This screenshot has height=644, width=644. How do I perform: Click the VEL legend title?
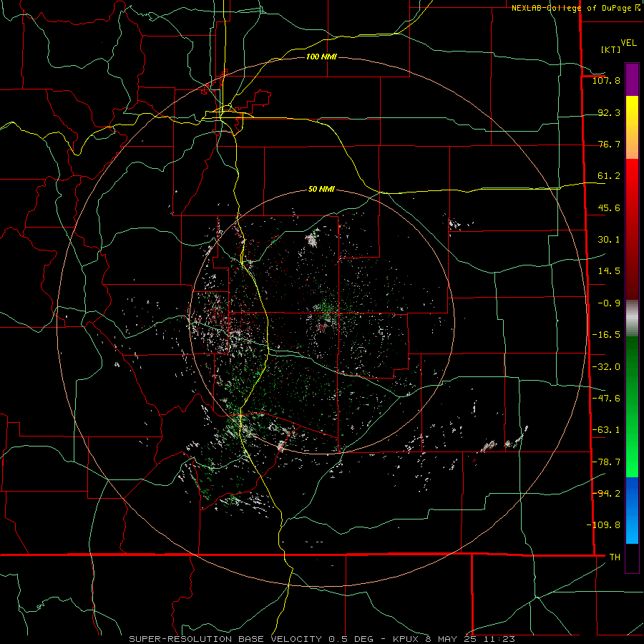(628, 43)
